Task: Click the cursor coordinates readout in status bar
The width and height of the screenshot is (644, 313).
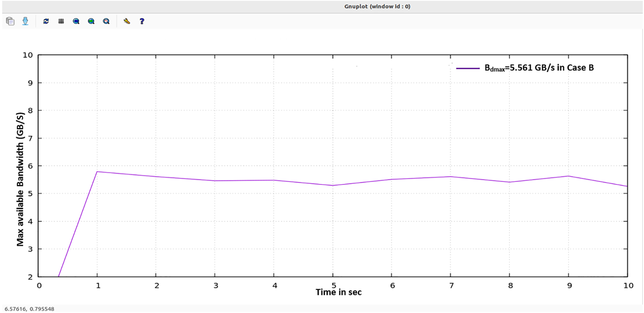Action: coord(29,309)
